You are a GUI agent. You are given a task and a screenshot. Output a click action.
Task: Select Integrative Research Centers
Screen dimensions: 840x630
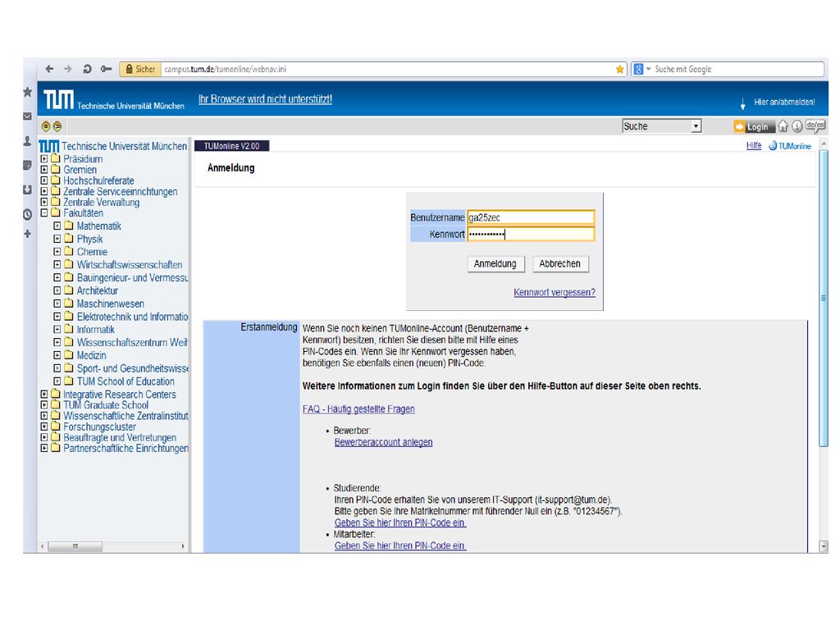pos(120,395)
